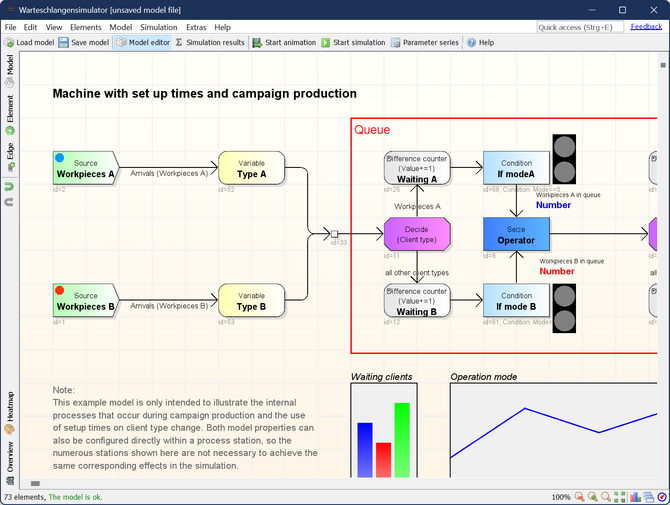Click the Save model toolbar button
Viewport: 670px width, 505px height.
click(84, 43)
